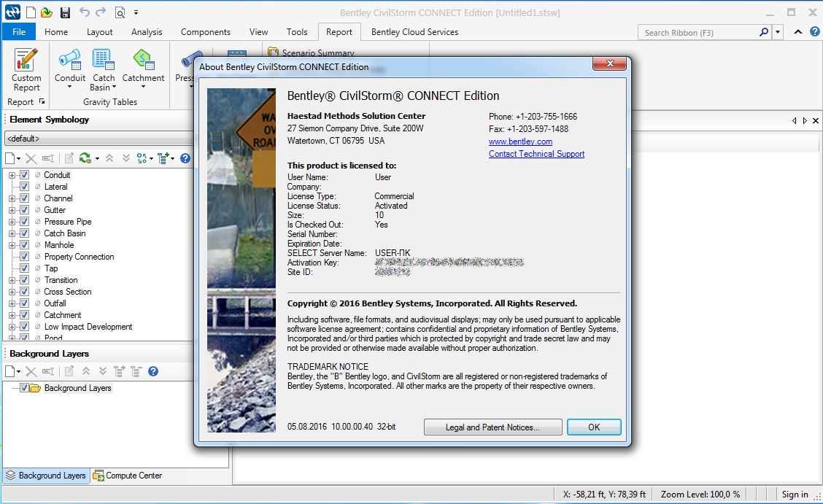Switch to the Components ribbon tab
This screenshot has height=504, width=823.
[x=205, y=32]
